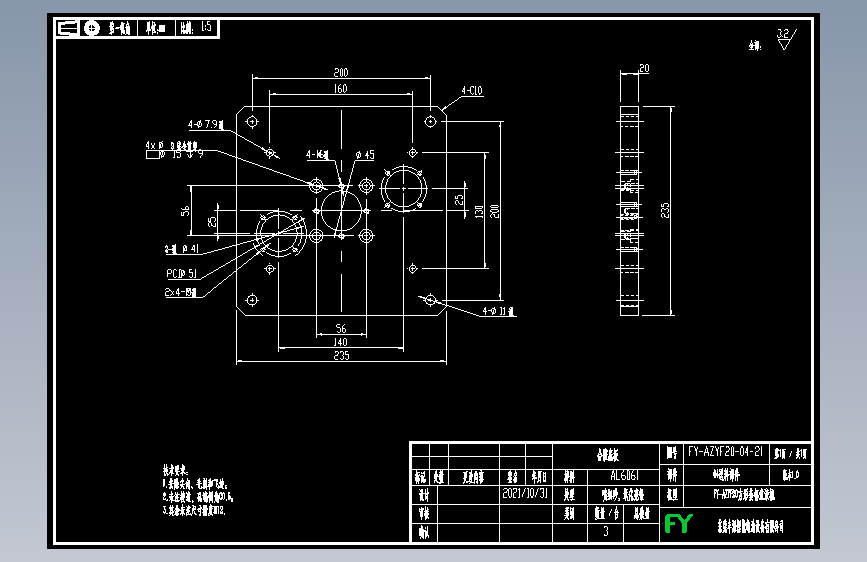867x562 pixels.
Task: Click the first-angle projection symbol
Action: pos(80,28)
